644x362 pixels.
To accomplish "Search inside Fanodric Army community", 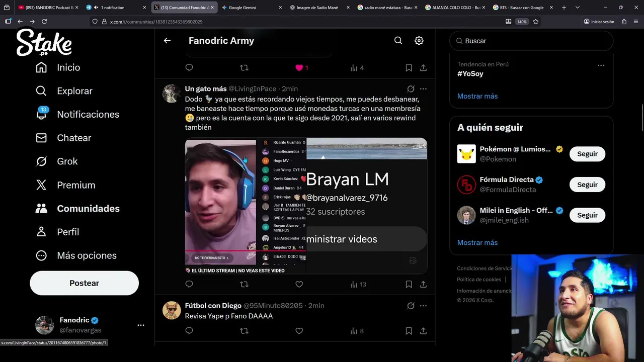I will click(398, 41).
